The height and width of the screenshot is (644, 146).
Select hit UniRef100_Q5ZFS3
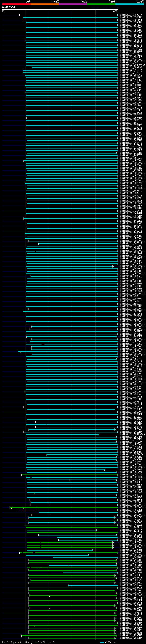[x=131, y=602]
